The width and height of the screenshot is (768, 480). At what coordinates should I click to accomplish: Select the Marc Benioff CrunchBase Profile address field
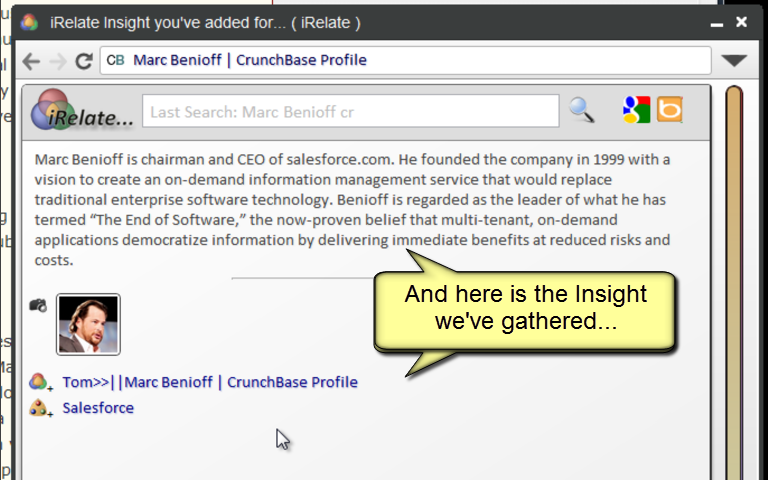(x=406, y=60)
